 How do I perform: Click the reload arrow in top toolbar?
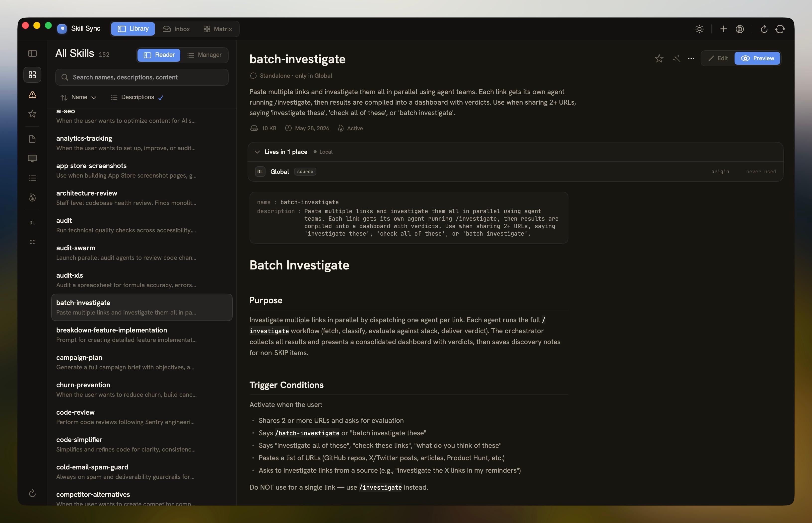pyautogui.click(x=764, y=29)
